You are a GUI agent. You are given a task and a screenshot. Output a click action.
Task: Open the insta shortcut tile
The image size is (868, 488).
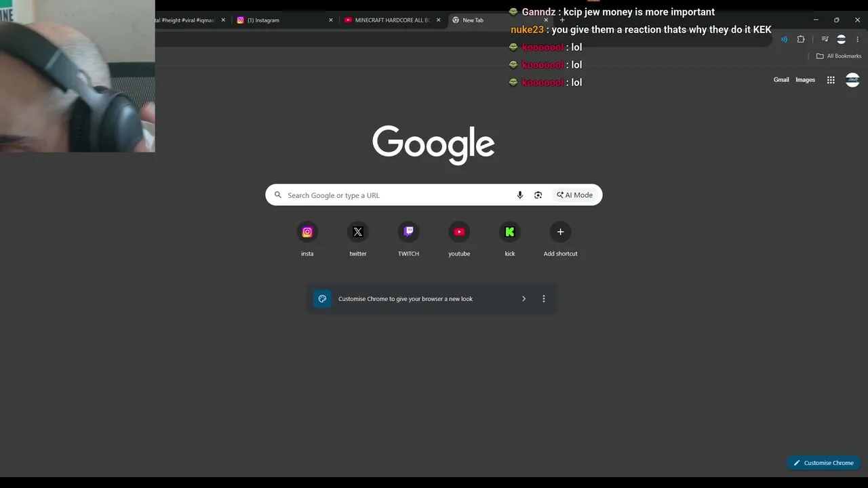coord(307,239)
